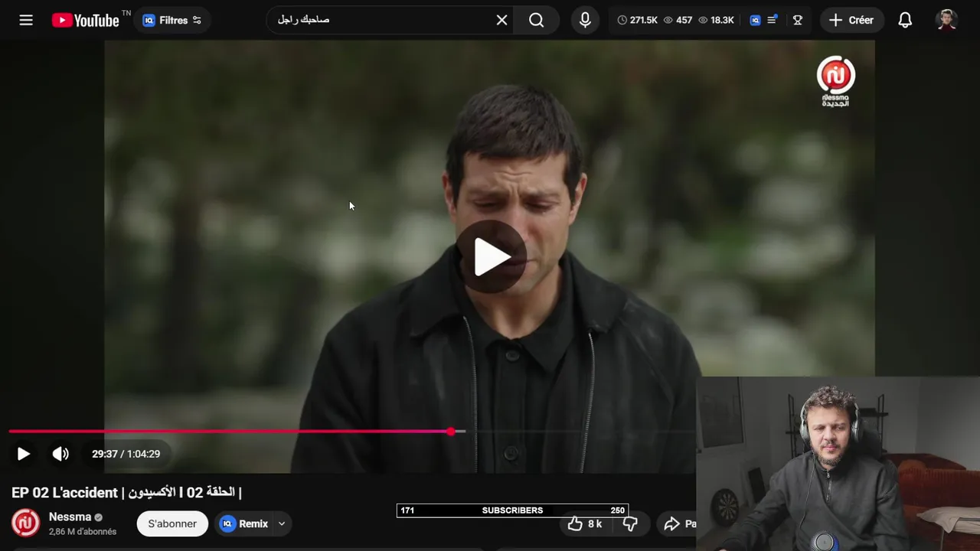The image size is (980, 551).
Task: Click the 2,86 M d'abonnés text
Action: pos(83,532)
